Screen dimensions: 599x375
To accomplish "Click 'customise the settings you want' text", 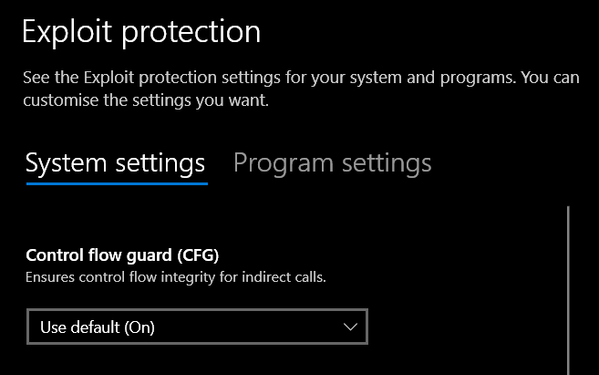I will pyautogui.click(x=146, y=100).
